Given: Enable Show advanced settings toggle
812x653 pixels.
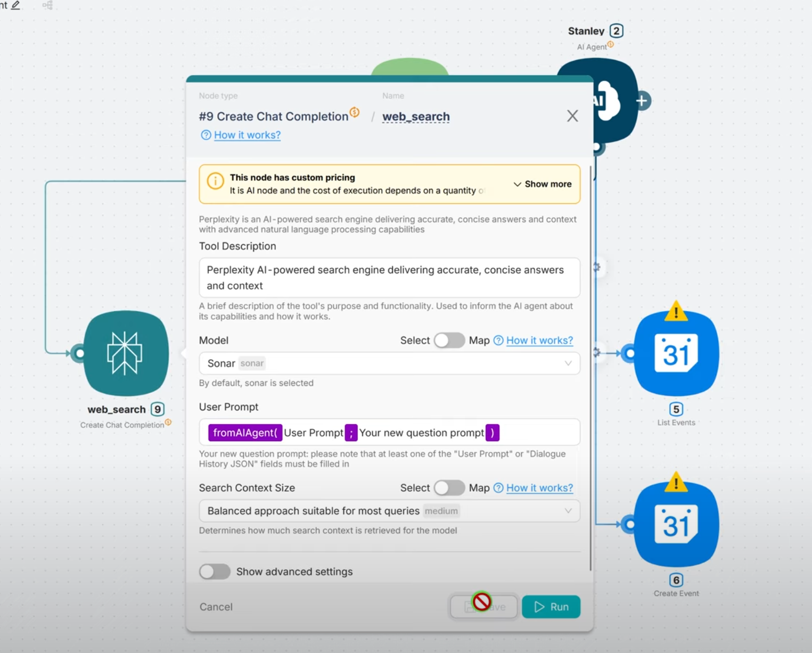Looking at the screenshot, I should coord(215,572).
